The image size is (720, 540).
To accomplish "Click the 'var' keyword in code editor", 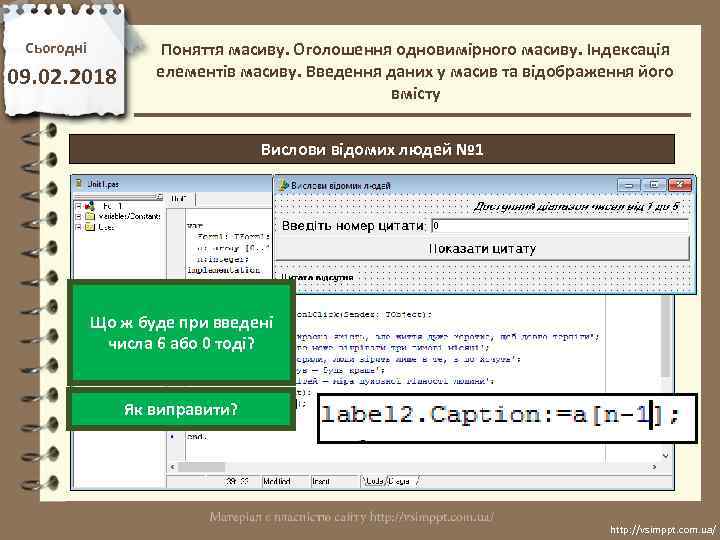I will [x=195, y=226].
